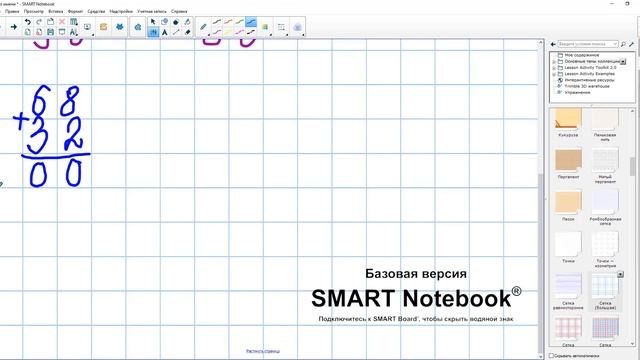Image resolution: width=640 pixels, height=360 pixels.
Task: Open the envelope-style activity icon
Action: (103, 27)
